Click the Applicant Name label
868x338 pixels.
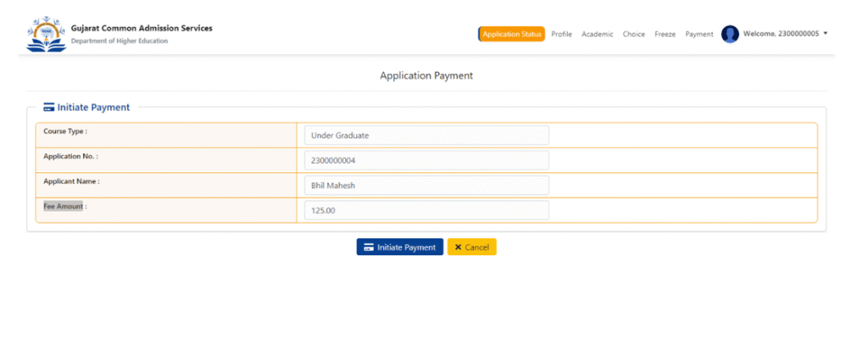pos(71,181)
